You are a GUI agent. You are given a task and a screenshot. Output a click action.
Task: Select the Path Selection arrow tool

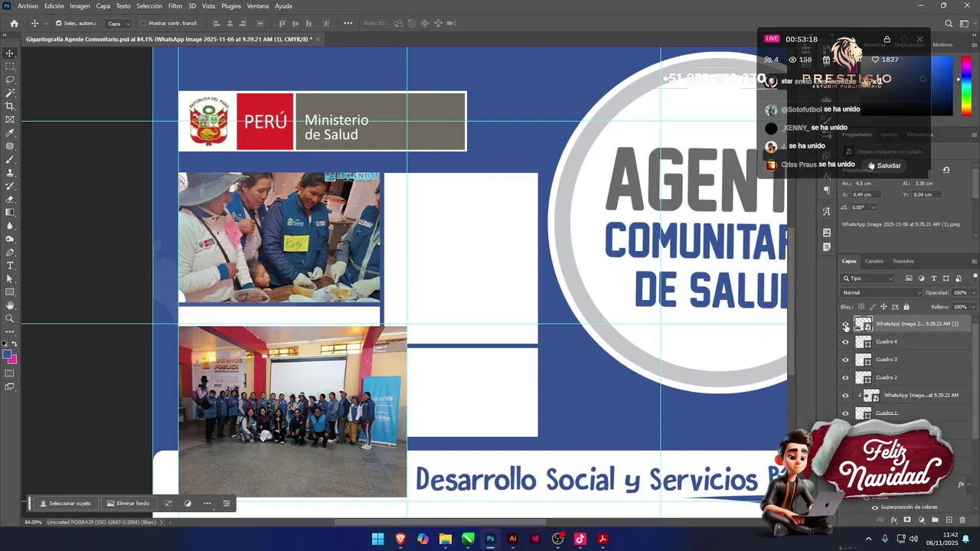(x=10, y=279)
